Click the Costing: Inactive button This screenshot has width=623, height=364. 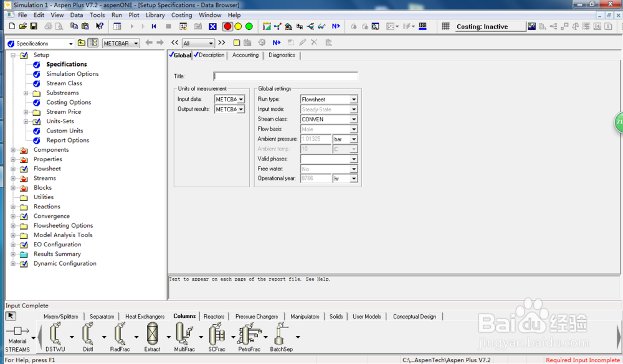[490, 27]
